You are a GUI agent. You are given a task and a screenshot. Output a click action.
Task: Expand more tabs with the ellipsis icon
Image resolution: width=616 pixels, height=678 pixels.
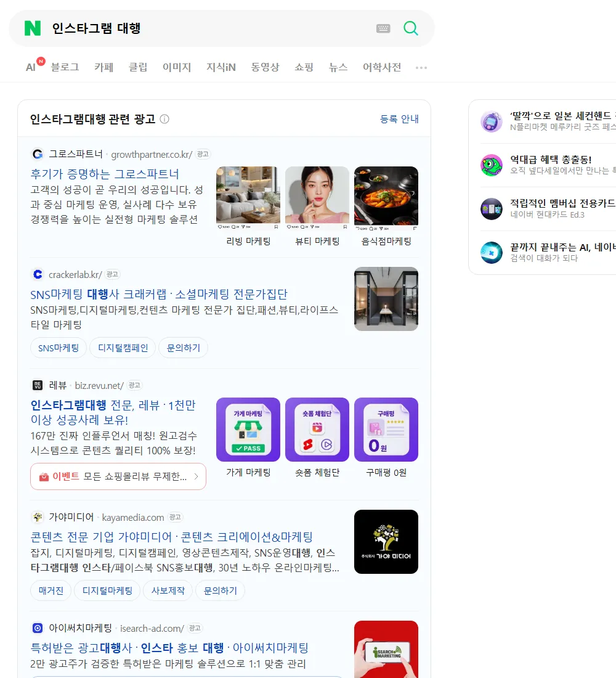coord(421,67)
